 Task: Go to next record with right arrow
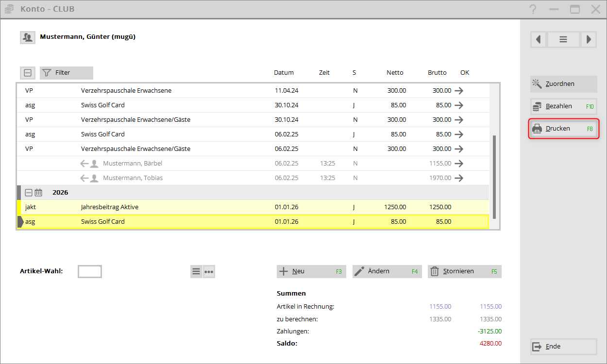(588, 39)
